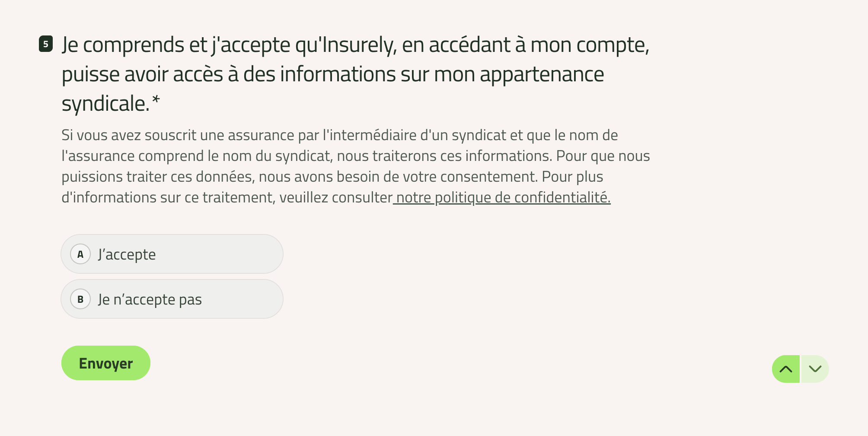Viewport: 868px width, 436px height.
Task: Select the J'accepte option
Action: (x=172, y=254)
